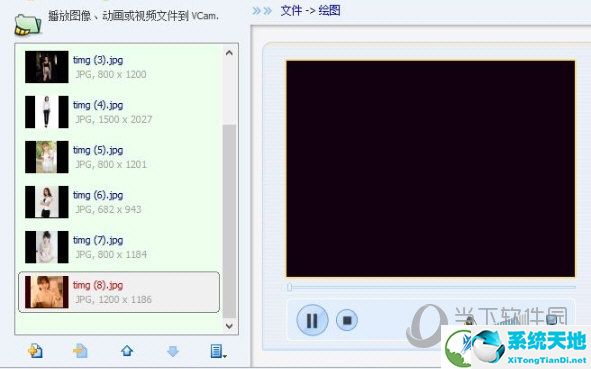Click the text JPG, 800 x 1201
Viewport: 591px width, 369px height.
point(111,164)
